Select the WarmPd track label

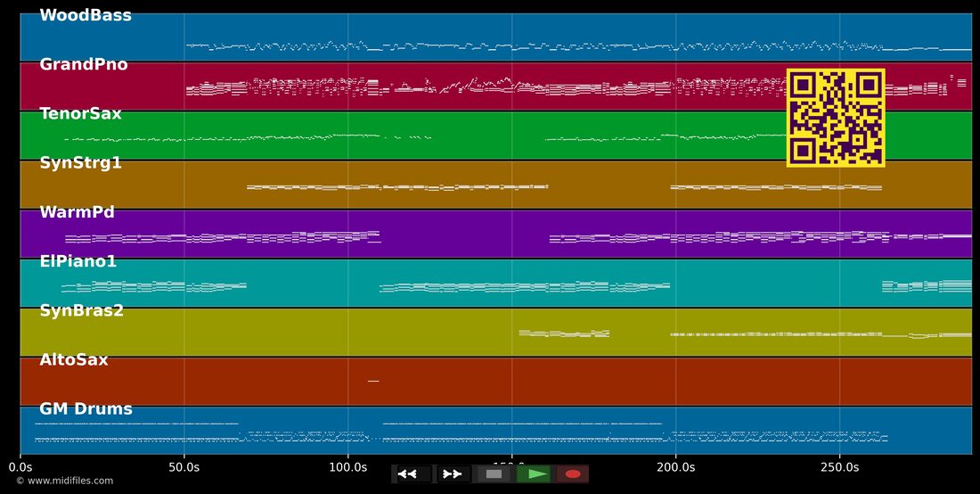click(77, 212)
